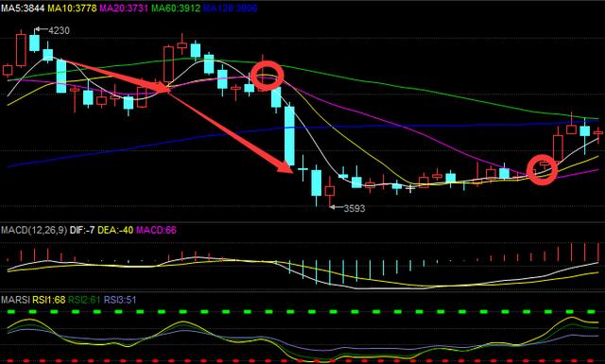This screenshot has width=605, height=364.
Task: Select the MACD(12,26,9) indicator title
Action: pyautogui.click(x=34, y=231)
